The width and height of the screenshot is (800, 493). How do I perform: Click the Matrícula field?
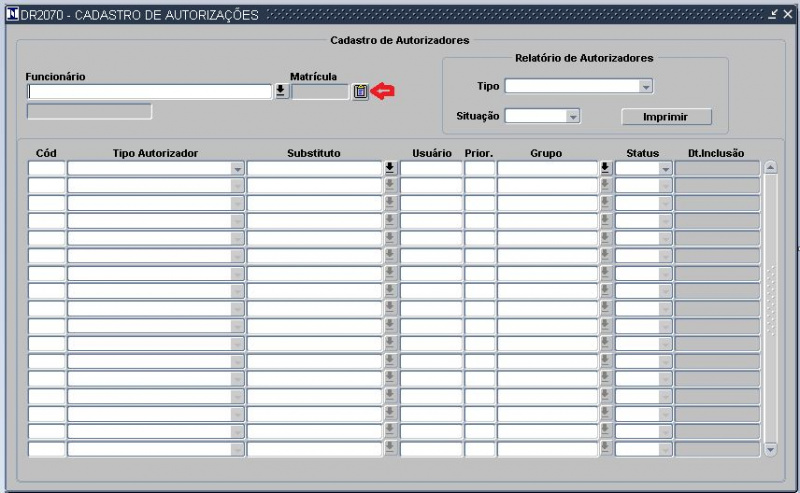point(320,92)
